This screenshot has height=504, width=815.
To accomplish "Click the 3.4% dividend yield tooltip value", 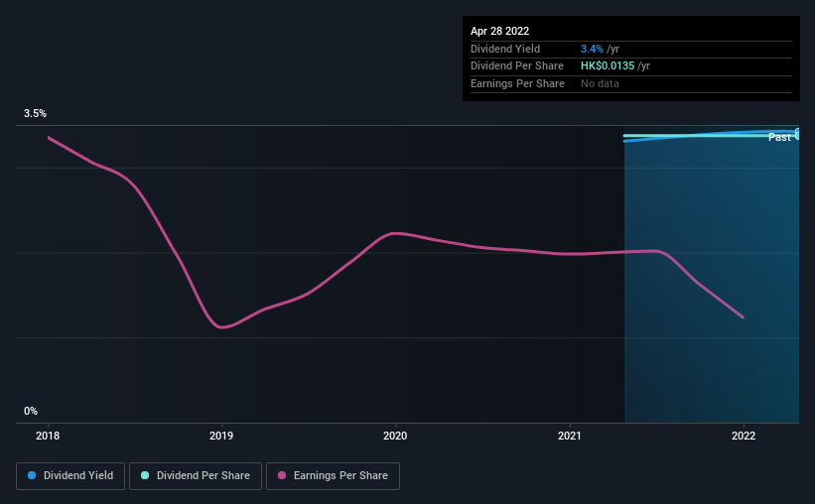I will (591, 49).
